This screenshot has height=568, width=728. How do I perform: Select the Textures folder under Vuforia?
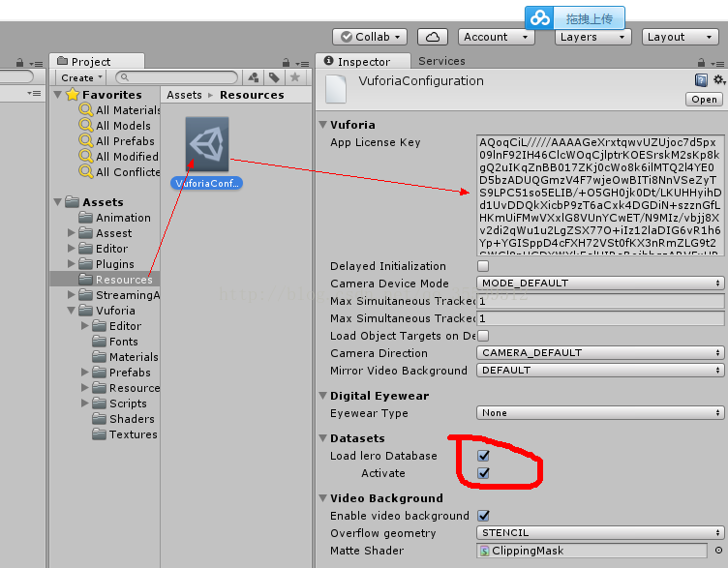(125, 434)
